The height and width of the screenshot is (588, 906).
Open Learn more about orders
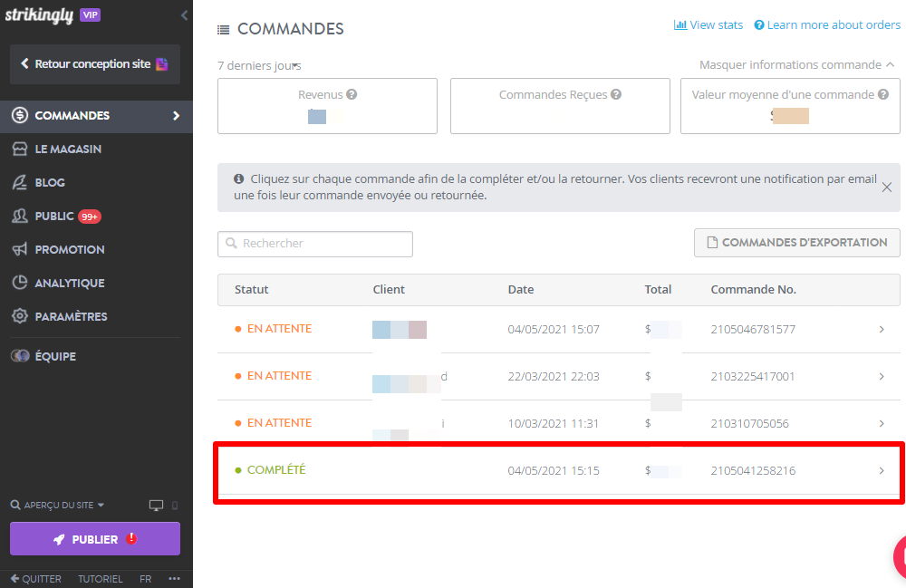(x=827, y=24)
